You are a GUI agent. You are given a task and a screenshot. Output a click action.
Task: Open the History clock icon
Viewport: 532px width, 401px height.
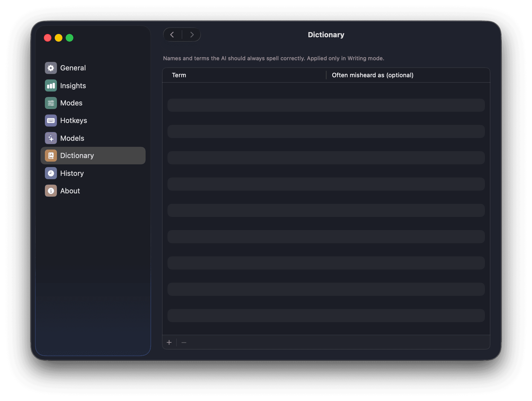click(x=51, y=173)
